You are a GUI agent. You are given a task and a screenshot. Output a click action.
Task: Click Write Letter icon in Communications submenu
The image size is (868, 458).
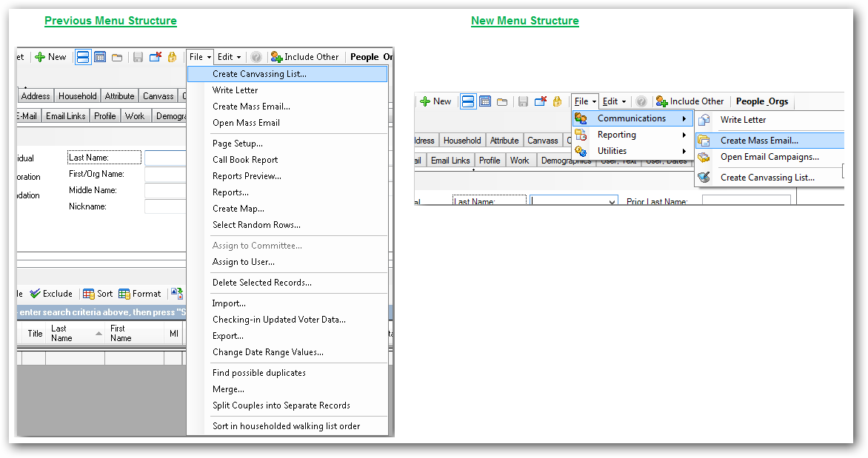[704, 120]
